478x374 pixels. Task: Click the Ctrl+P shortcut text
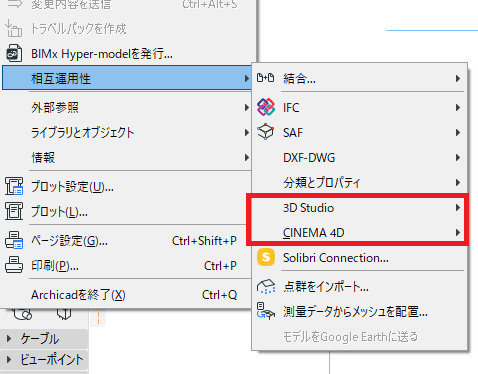(x=220, y=266)
